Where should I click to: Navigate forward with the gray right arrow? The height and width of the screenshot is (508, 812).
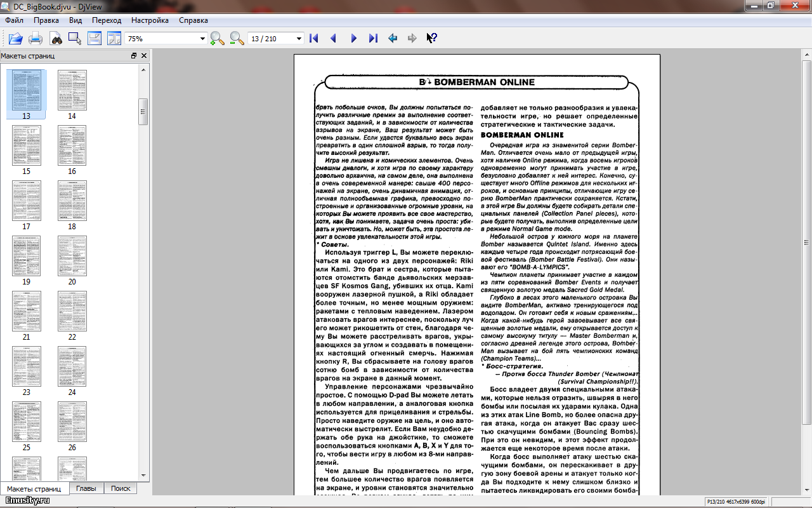coord(412,39)
